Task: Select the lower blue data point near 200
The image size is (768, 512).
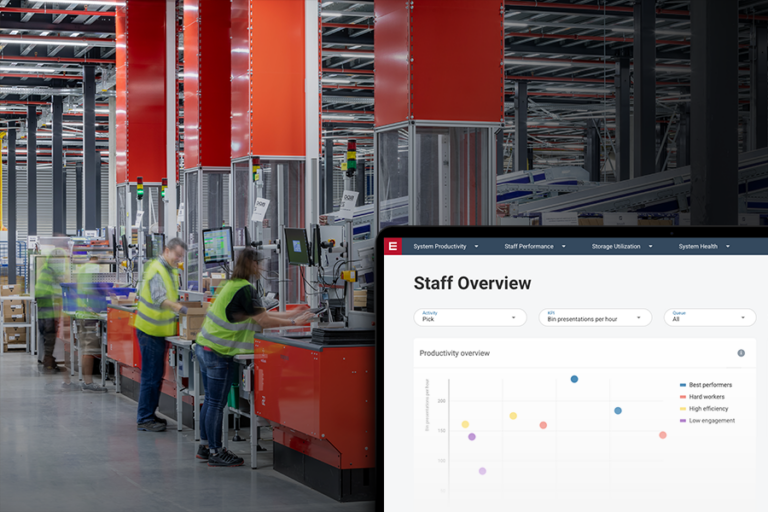Action: [618, 411]
